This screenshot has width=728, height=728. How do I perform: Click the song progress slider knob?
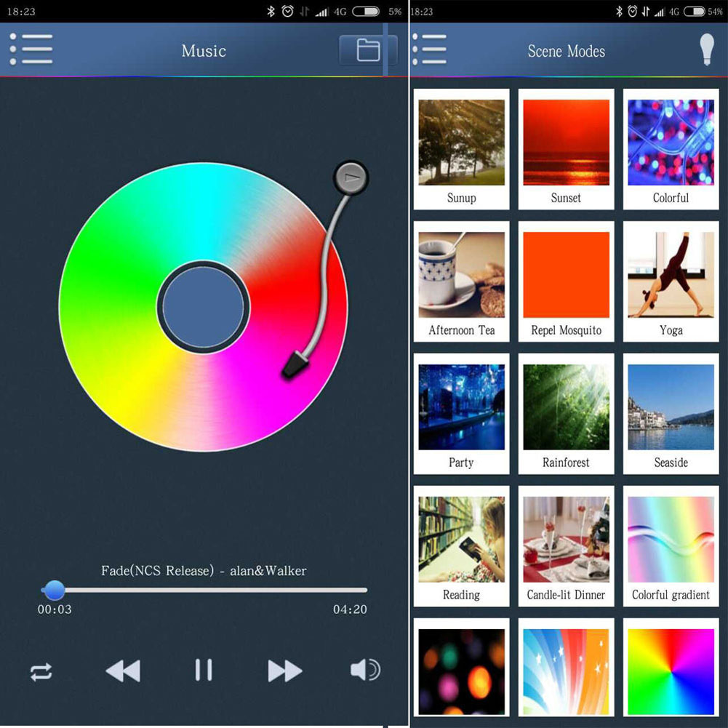tap(54, 590)
